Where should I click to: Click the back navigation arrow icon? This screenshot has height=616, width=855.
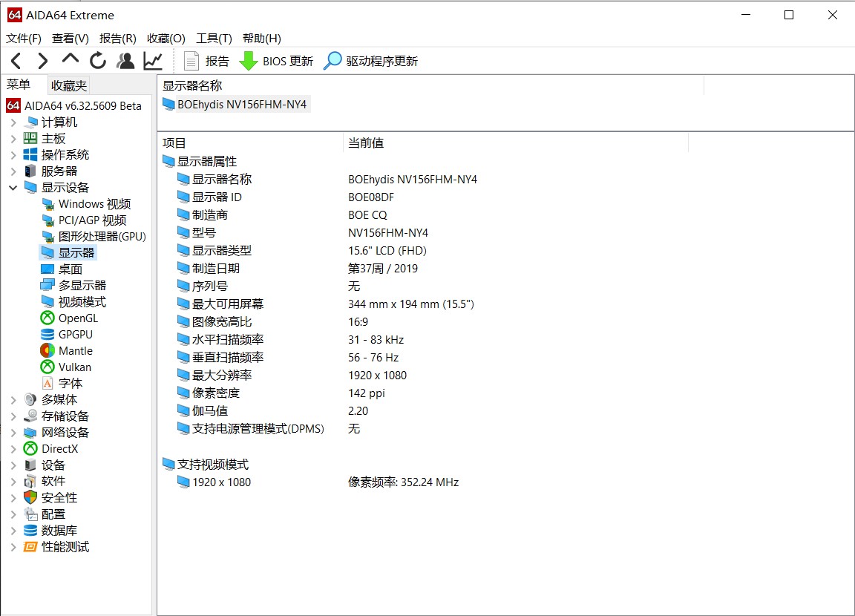pos(16,60)
